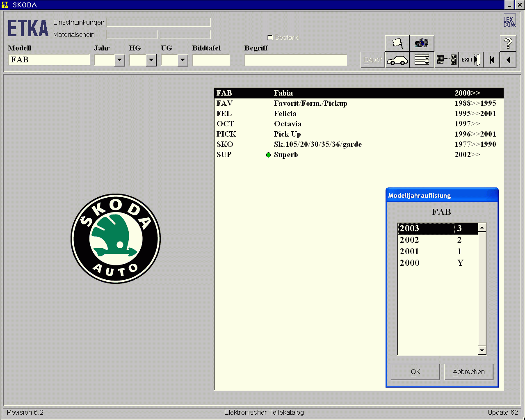Click the ETKA icon in title bar

pos(5,5)
